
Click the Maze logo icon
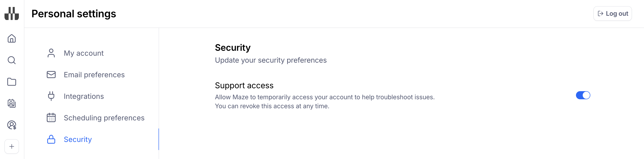[x=12, y=13]
